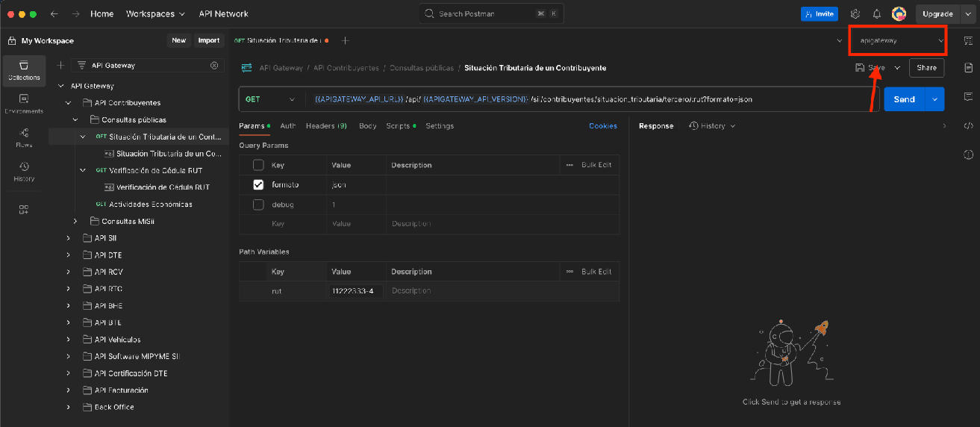Open the Verificación de Cédula RUT example
980x427 pixels.
pyautogui.click(x=163, y=187)
